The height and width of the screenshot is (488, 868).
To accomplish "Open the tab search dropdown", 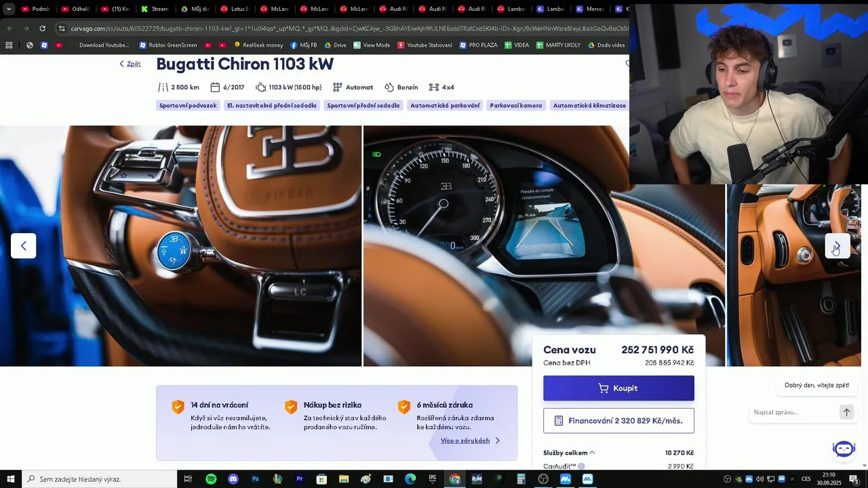I will (x=9, y=9).
